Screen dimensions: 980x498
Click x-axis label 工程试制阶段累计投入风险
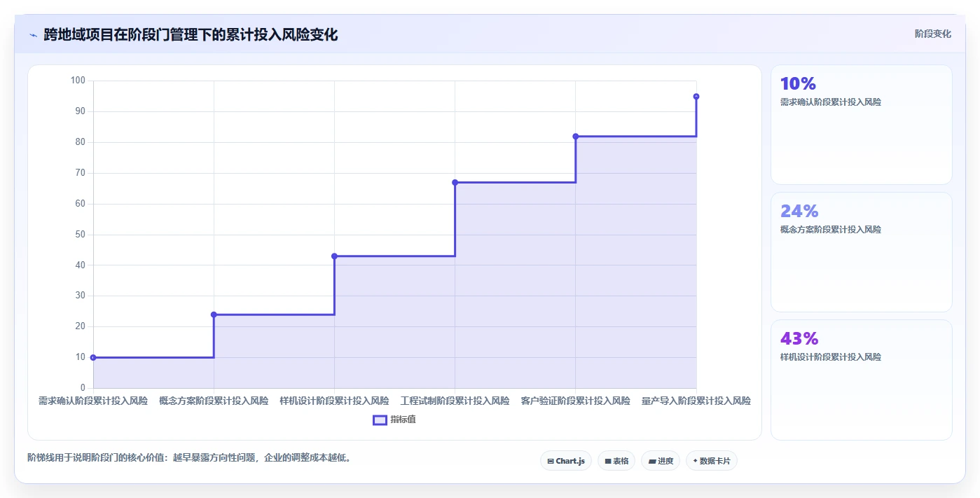point(455,401)
